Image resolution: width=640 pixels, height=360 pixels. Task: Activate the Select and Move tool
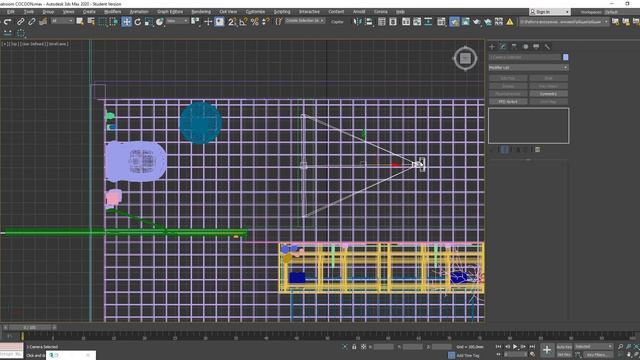(x=126, y=22)
